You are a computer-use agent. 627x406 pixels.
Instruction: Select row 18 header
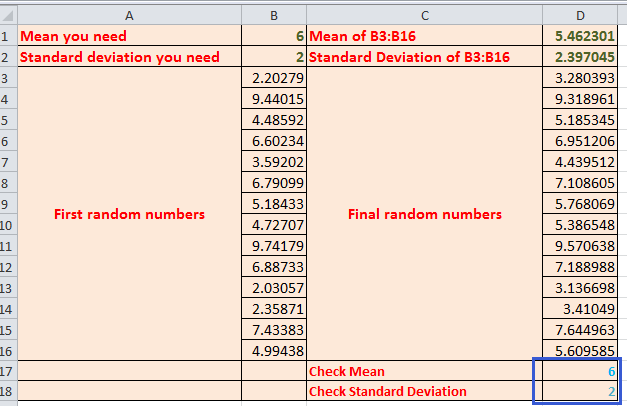pyautogui.click(x=8, y=391)
